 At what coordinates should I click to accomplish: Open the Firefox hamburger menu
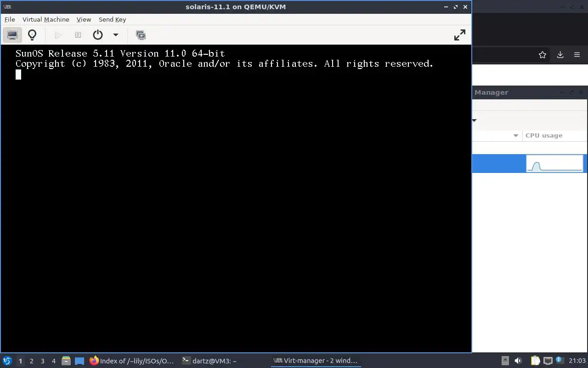point(577,55)
